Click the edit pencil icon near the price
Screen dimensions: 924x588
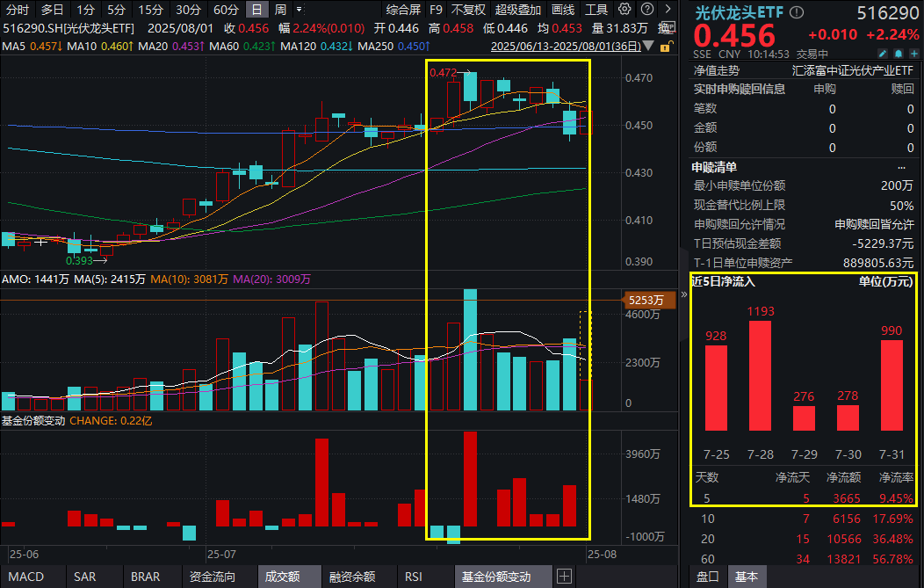(x=883, y=53)
